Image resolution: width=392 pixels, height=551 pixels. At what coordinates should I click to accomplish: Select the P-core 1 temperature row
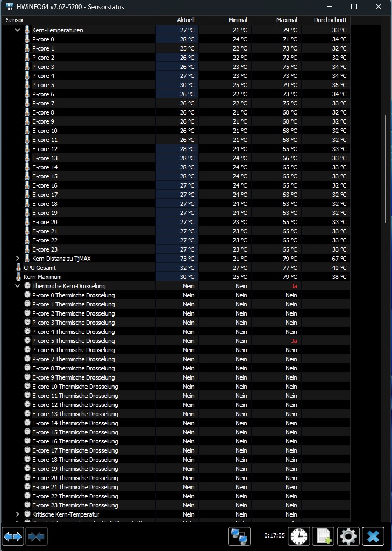(x=176, y=48)
